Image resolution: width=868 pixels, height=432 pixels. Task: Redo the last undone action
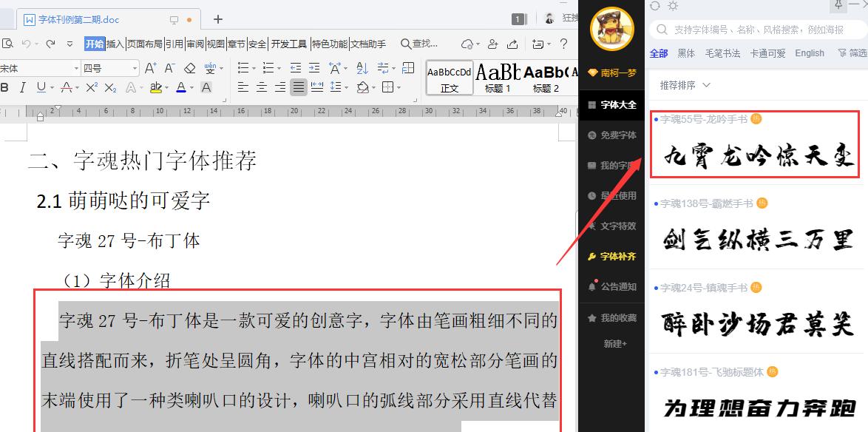pos(50,44)
